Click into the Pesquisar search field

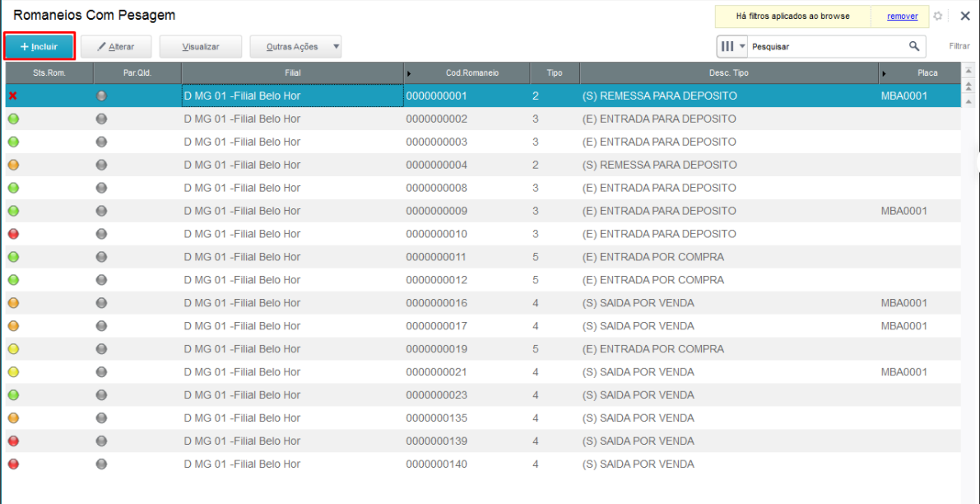(x=826, y=46)
